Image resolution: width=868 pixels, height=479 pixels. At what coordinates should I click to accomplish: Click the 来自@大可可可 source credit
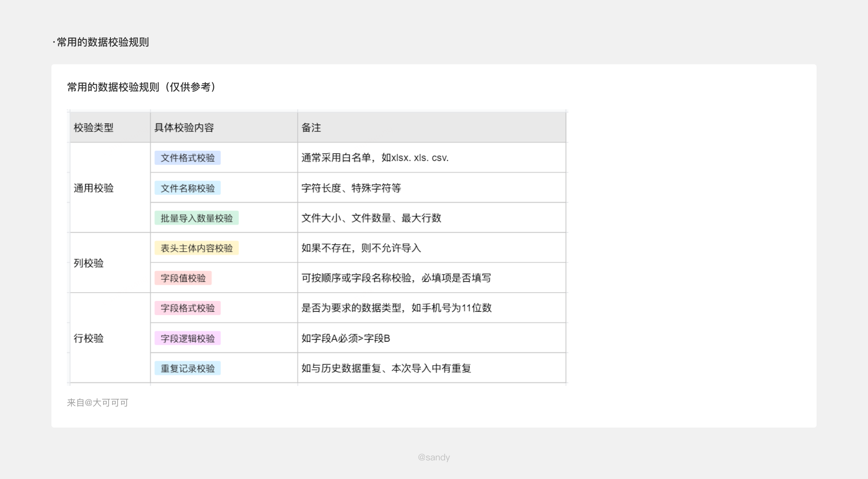[x=97, y=402]
